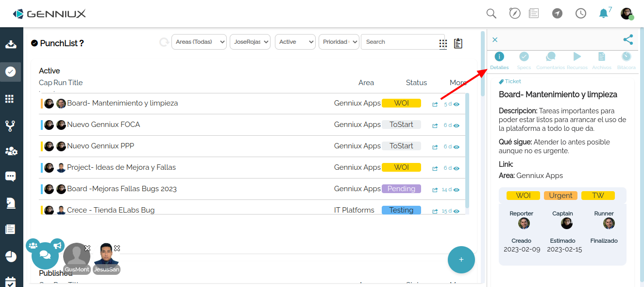Image resolution: width=644 pixels, height=287 pixels.
Task: Focus the PunchList Search field
Action: point(403,42)
